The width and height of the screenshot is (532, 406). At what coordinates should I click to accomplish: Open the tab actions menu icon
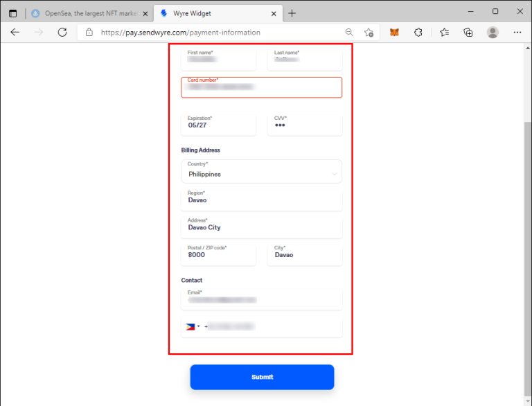coord(12,13)
